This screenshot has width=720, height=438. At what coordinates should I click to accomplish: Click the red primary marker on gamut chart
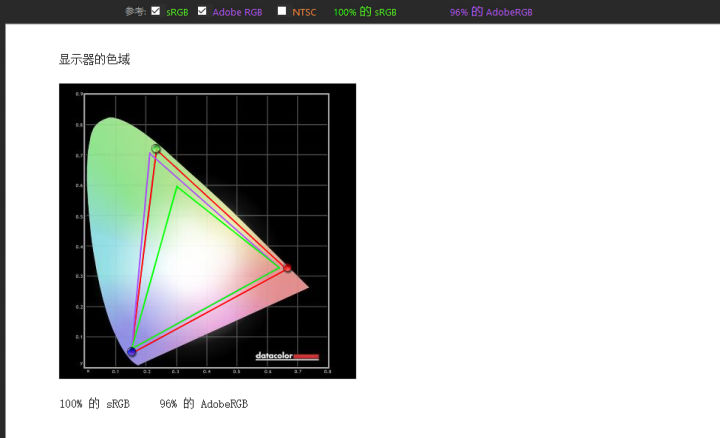coord(288,268)
